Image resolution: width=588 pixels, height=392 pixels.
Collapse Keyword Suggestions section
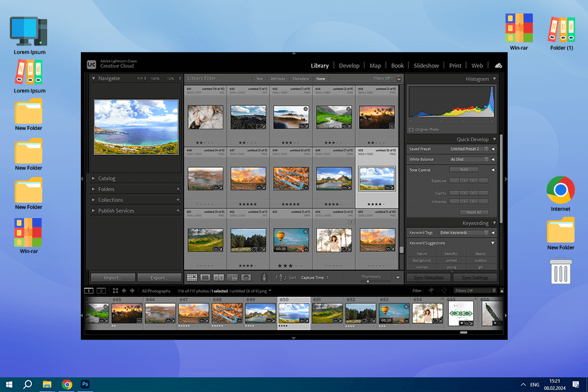click(x=492, y=243)
